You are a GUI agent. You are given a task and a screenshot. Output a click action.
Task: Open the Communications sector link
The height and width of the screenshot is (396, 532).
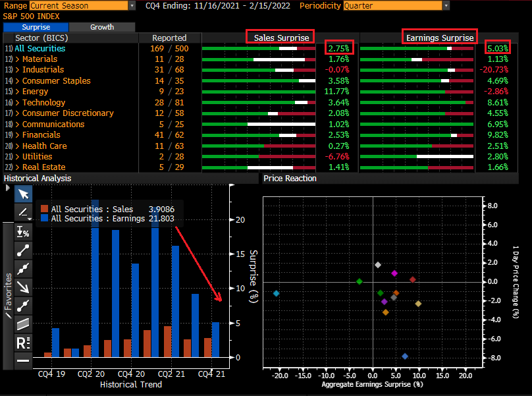click(53, 125)
